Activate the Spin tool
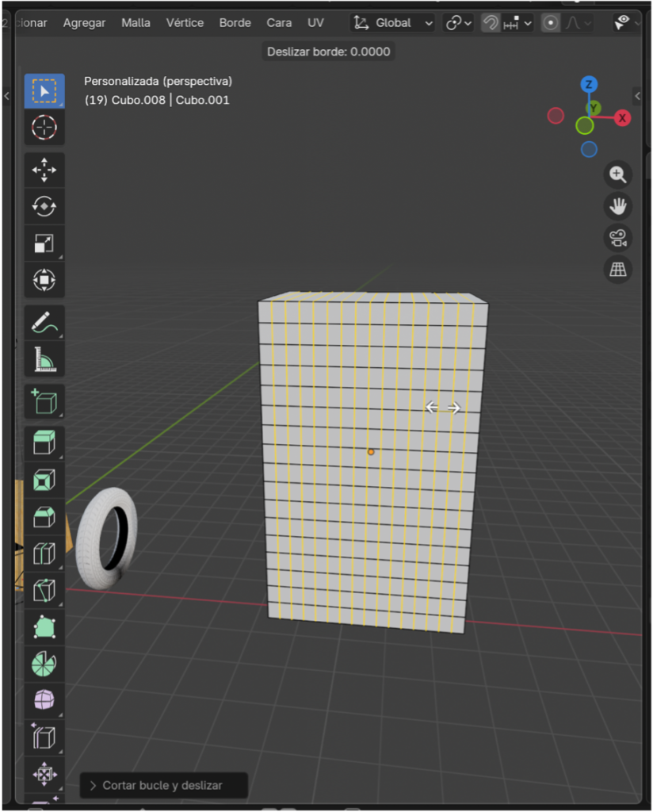 pos(44,664)
